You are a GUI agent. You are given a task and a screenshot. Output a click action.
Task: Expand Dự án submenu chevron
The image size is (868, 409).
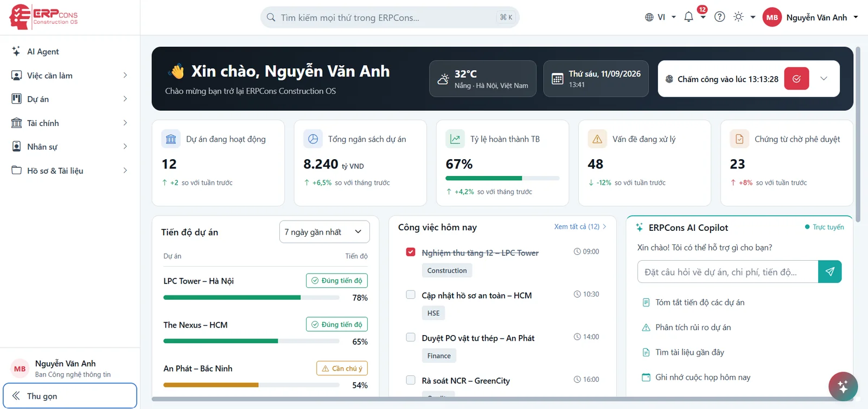click(125, 99)
